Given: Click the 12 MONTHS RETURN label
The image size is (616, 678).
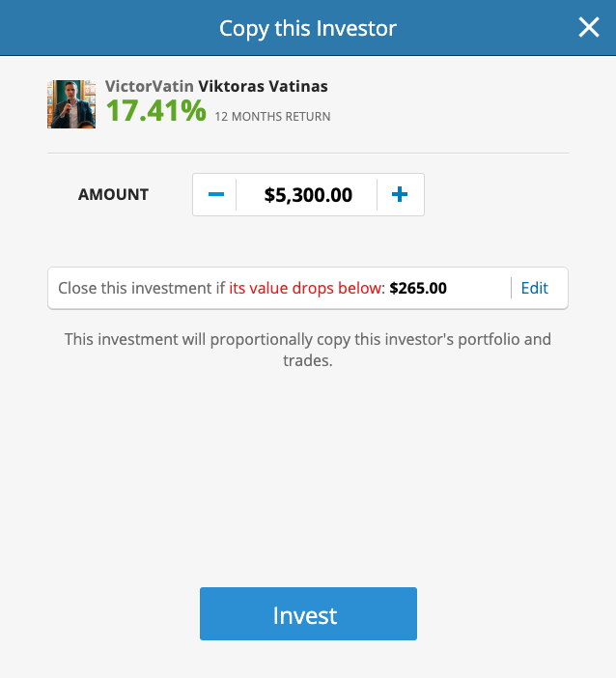Looking at the screenshot, I should tap(272, 117).
